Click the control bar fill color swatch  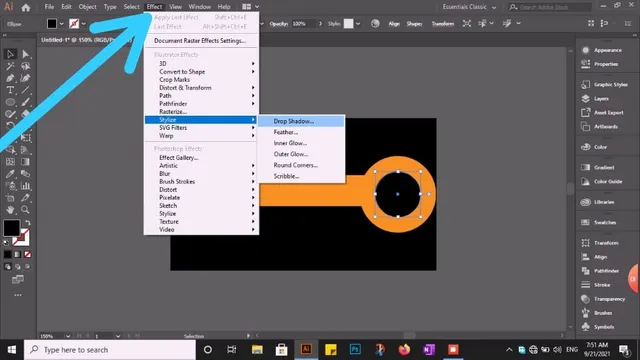[52, 24]
